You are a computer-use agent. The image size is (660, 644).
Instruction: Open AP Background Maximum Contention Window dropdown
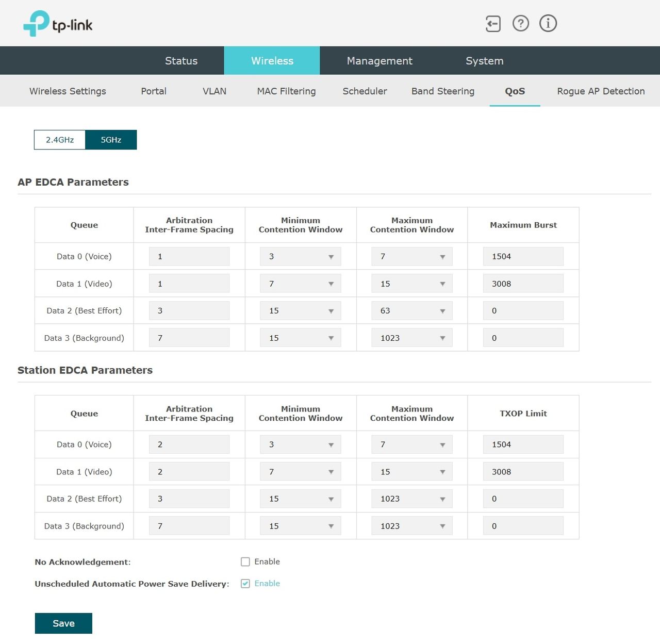[x=412, y=338]
